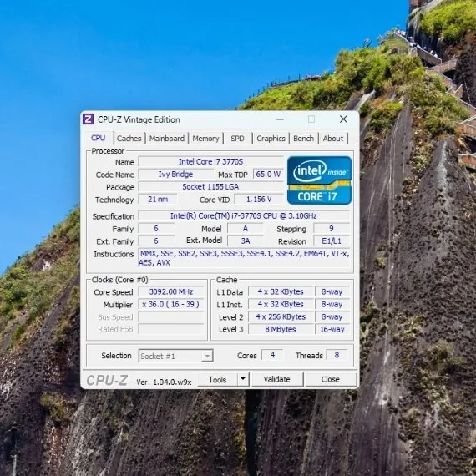Click the Technology value 21 nm
Image resolution: width=476 pixels, height=476 pixels.
click(x=158, y=199)
